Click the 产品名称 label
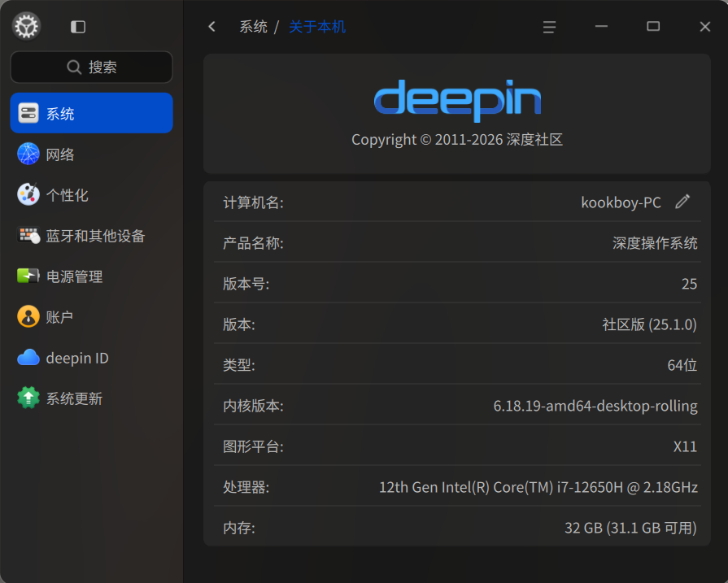Image resolution: width=728 pixels, height=583 pixels. [x=253, y=243]
